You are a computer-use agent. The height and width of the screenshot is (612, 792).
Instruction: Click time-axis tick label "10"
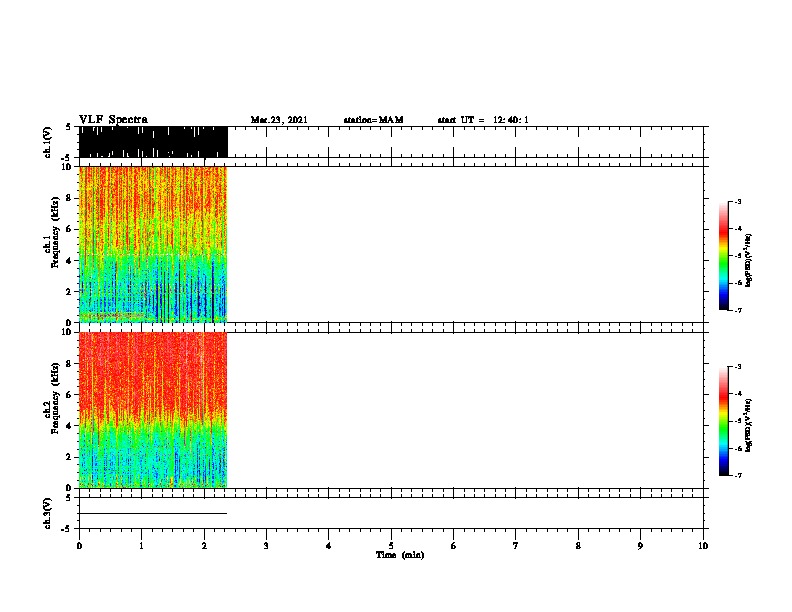pos(703,545)
